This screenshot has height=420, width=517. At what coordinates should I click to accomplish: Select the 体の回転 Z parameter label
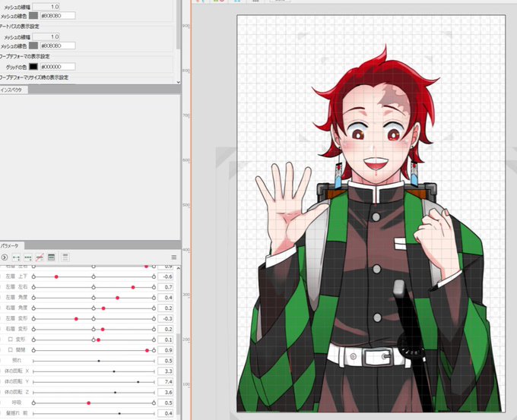click(x=17, y=393)
